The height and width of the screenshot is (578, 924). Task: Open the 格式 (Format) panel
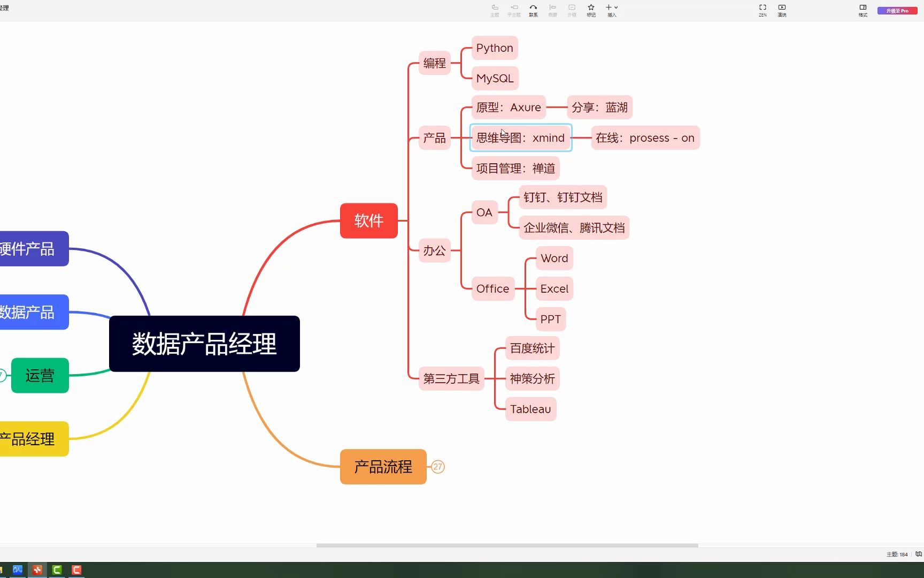point(863,10)
